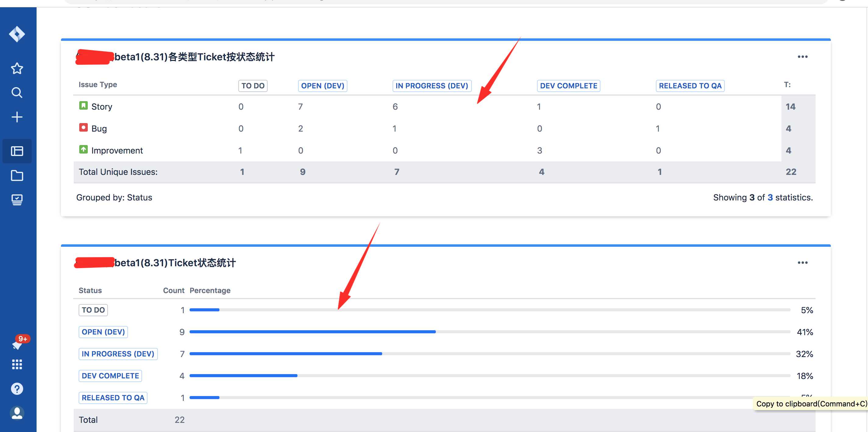Click count 9 for OPEN (DEV)
The width and height of the screenshot is (868, 432).
click(x=182, y=332)
